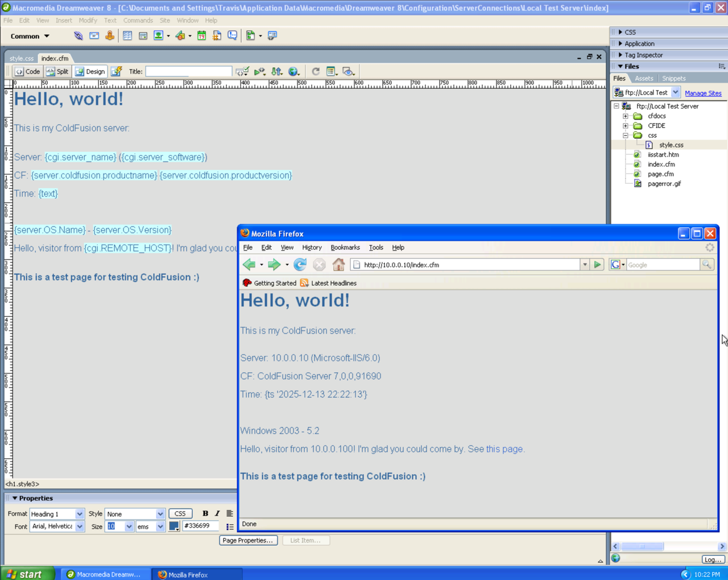Open the text color swatch showing #336699
This screenshot has width=728, height=580.
coord(174,526)
